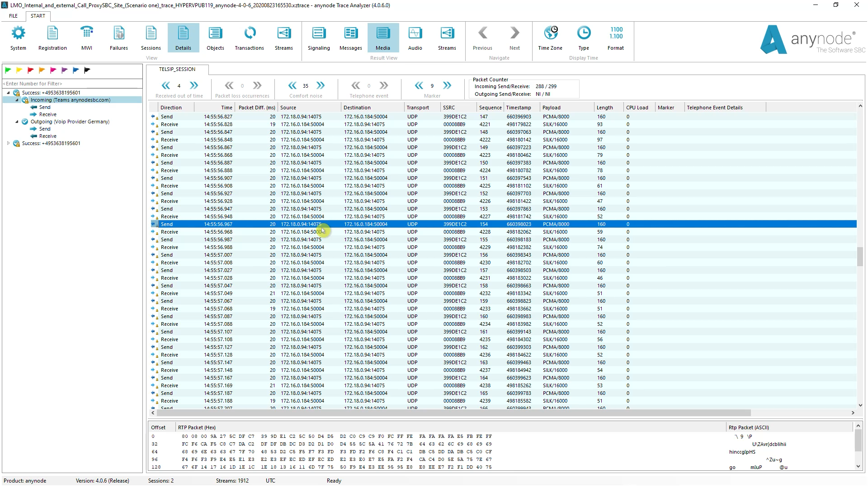Jump to previous Comfort noise packet

pos(292,85)
